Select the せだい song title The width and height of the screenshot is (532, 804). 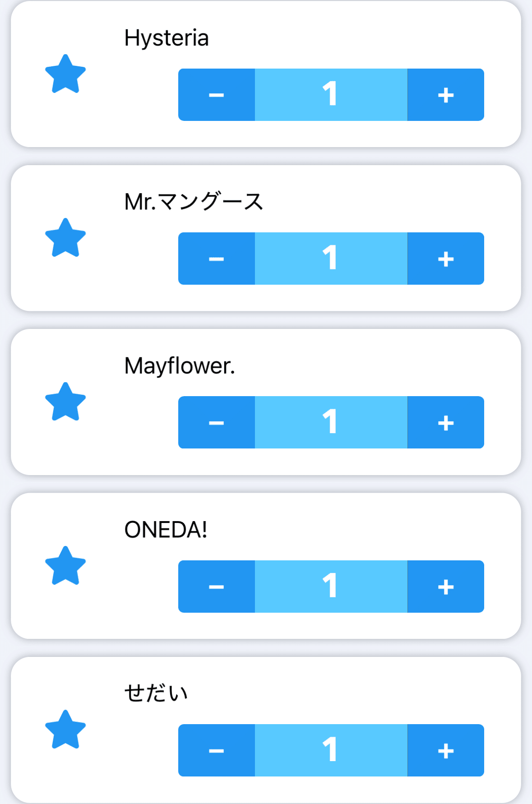pyautogui.click(x=156, y=693)
